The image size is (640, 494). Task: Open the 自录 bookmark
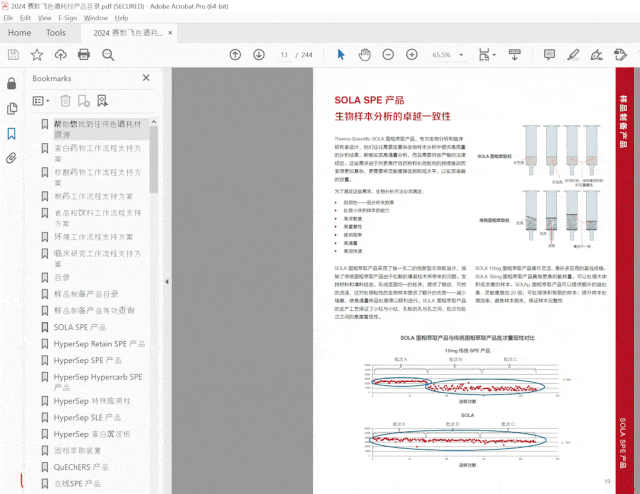[62, 278]
